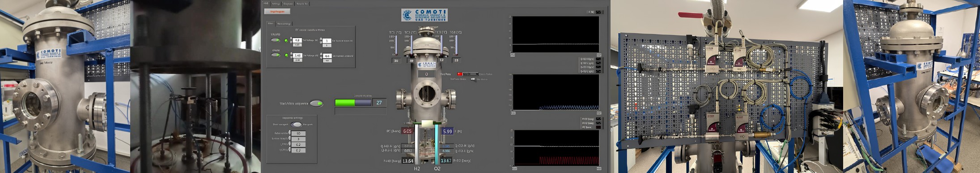Click the PC [bara] 6.05 indicator
The image size is (980, 173).
[407, 131]
